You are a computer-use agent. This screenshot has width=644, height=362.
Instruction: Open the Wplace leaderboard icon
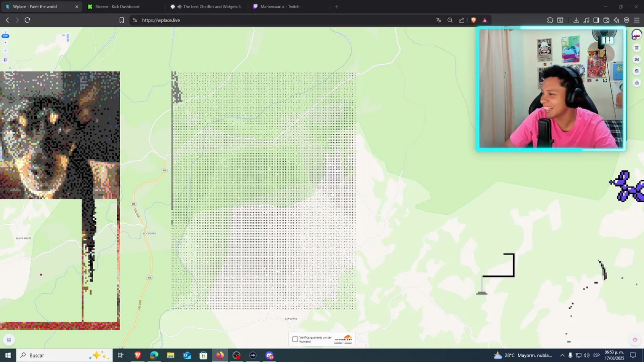pyautogui.click(x=636, y=83)
